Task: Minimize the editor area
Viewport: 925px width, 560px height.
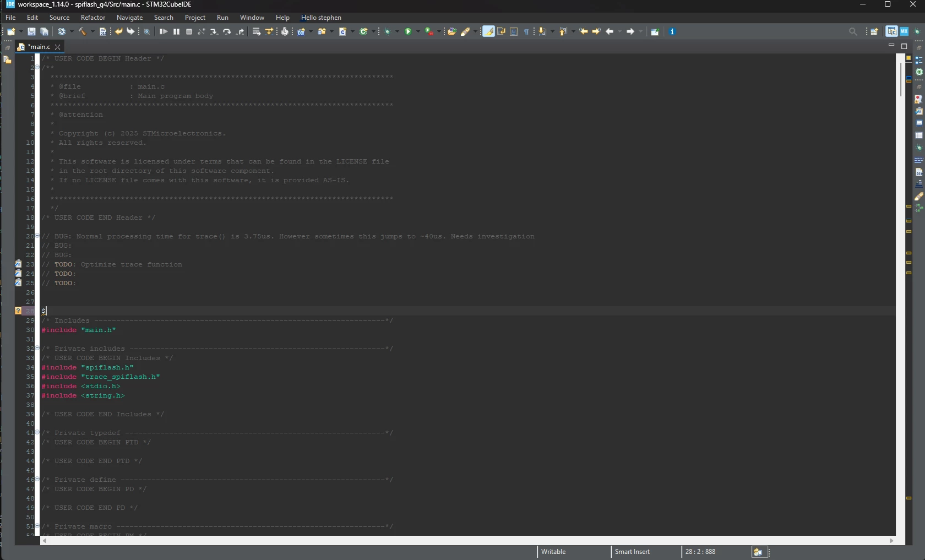Action: coord(891,46)
